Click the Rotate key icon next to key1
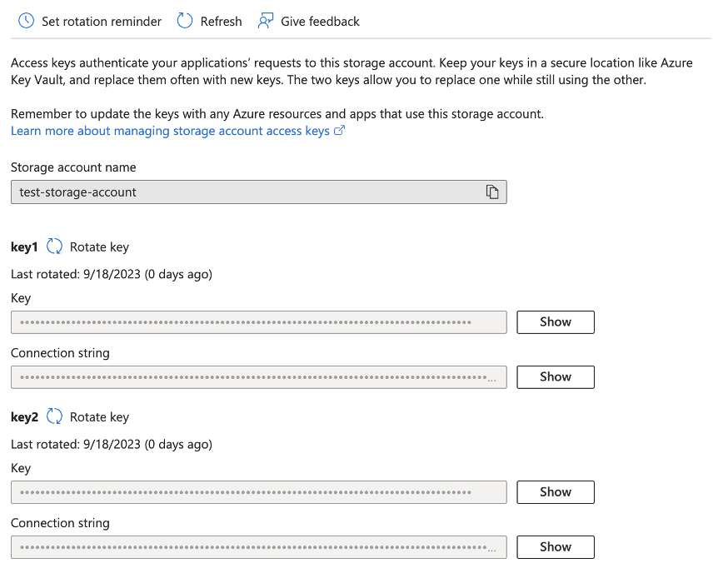The height and width of the screenshot is (583, 728). pyautogui.click(x=53, y=246)
